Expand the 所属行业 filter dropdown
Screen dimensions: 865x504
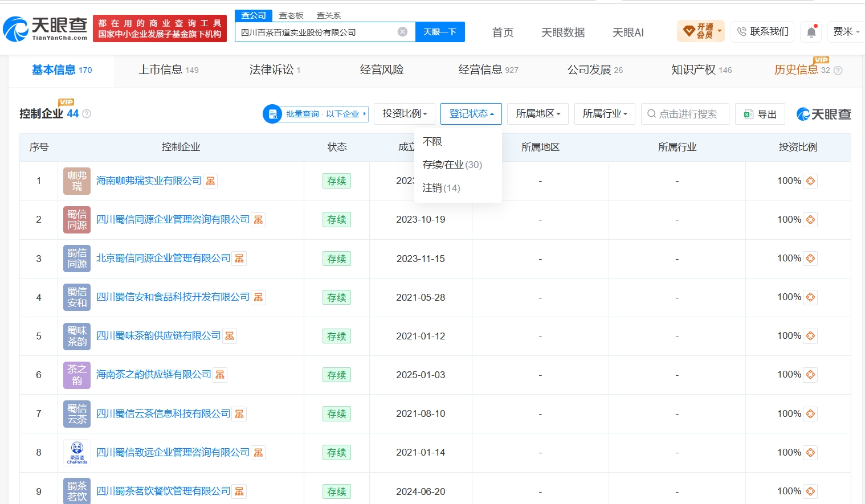605,114
